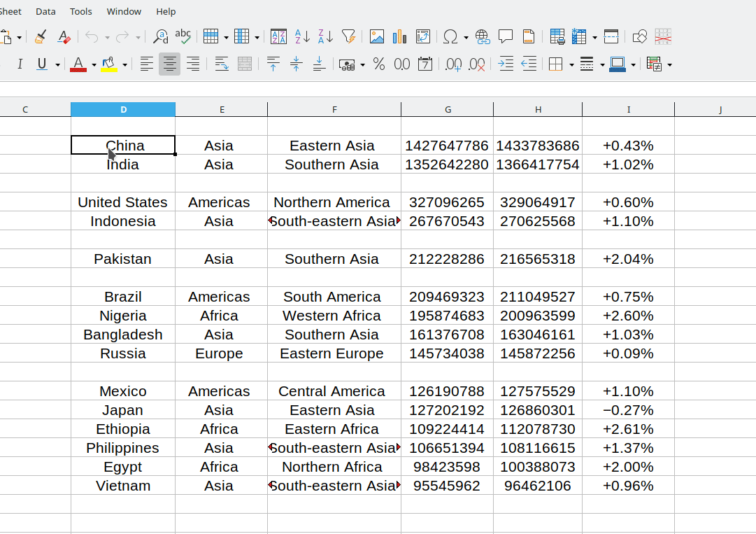Apply yellow background highlight color
Screen dimensions: 756x534
pos(108,64)
